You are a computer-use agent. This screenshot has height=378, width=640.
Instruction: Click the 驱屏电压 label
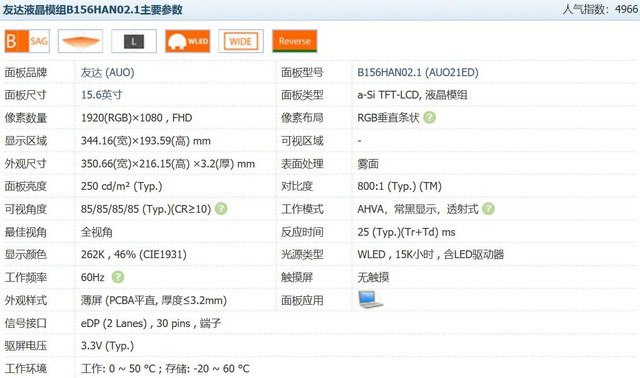pyautogui.click(x=26, y=346)
